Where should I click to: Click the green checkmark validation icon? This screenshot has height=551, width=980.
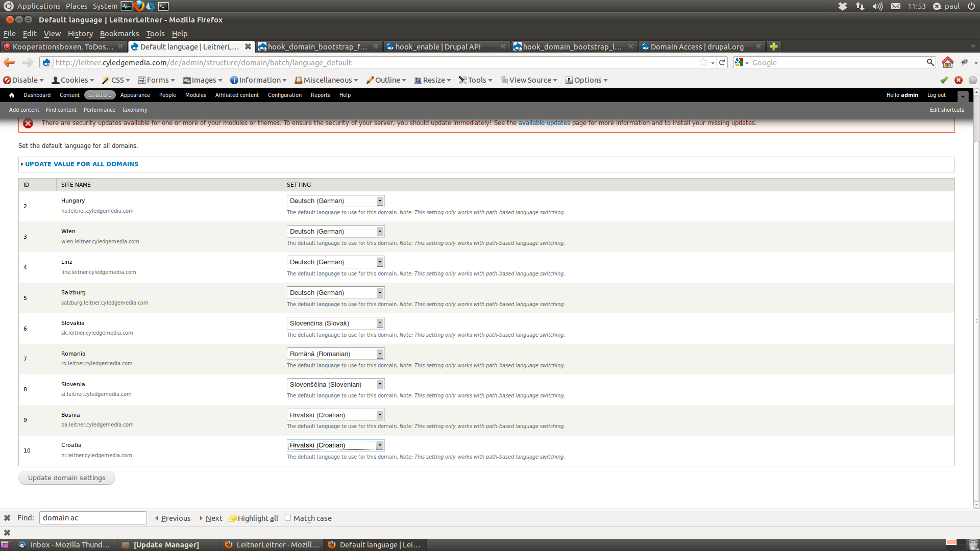[x=944, y=80]
